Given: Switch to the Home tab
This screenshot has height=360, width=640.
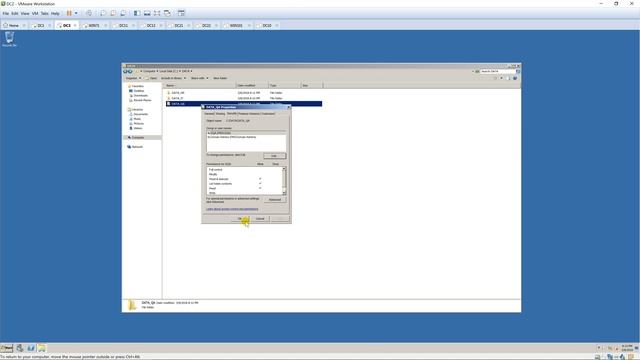Looking at the screenshot, I should pos(14,25).
